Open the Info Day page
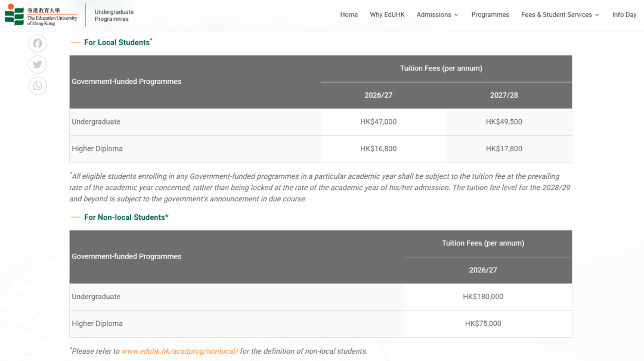 click(624, 15)
